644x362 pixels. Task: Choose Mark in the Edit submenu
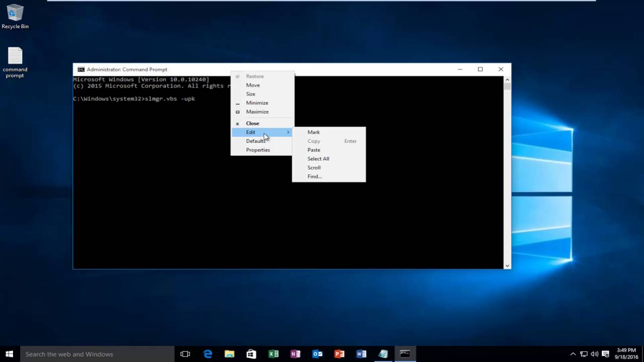(x=329, y=132)
